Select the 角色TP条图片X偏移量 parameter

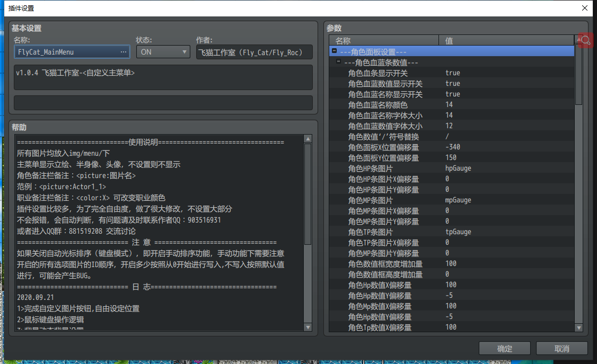452,243
